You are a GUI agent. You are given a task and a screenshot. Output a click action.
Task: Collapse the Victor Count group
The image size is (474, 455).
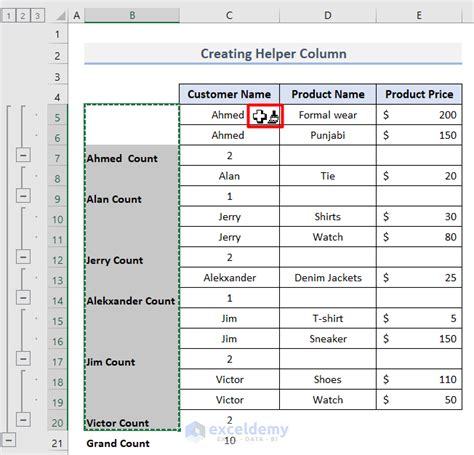point(23,419)
